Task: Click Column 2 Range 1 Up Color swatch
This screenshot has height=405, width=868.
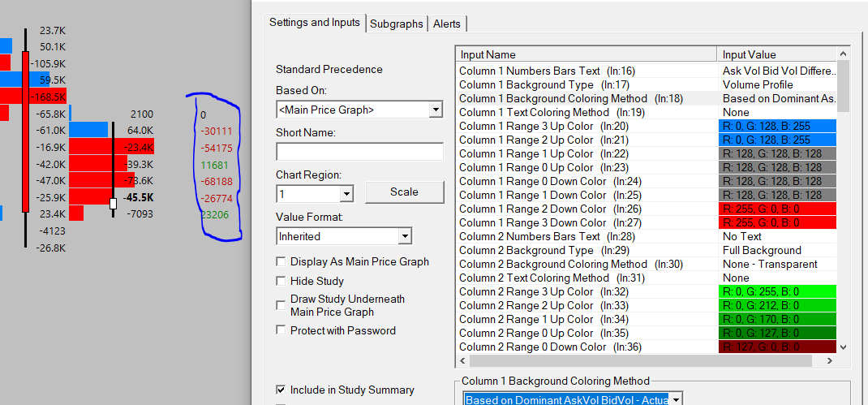Action: tap(776, 320)
